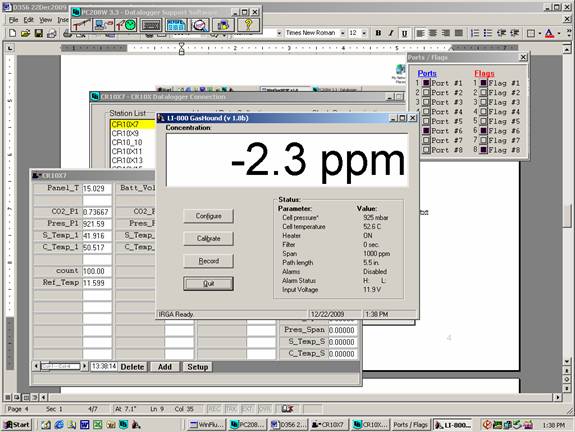
Task: Toggle Port #1 checkbox in Ports/Flags
Action: (426, 83)
